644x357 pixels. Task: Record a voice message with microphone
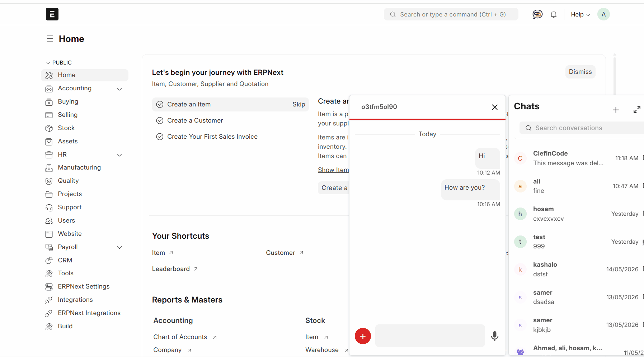coord(495,336)
